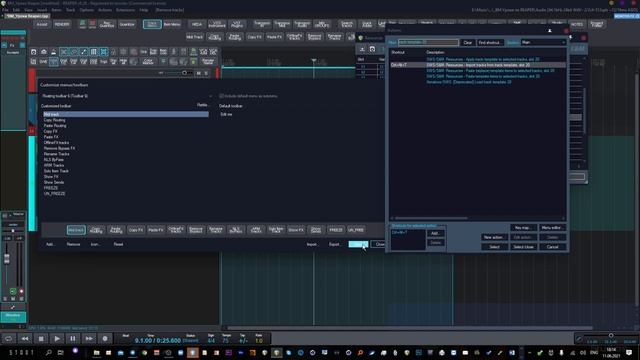Go to project start with rewind button
The image size is (640, 360).
pos(25,338)
